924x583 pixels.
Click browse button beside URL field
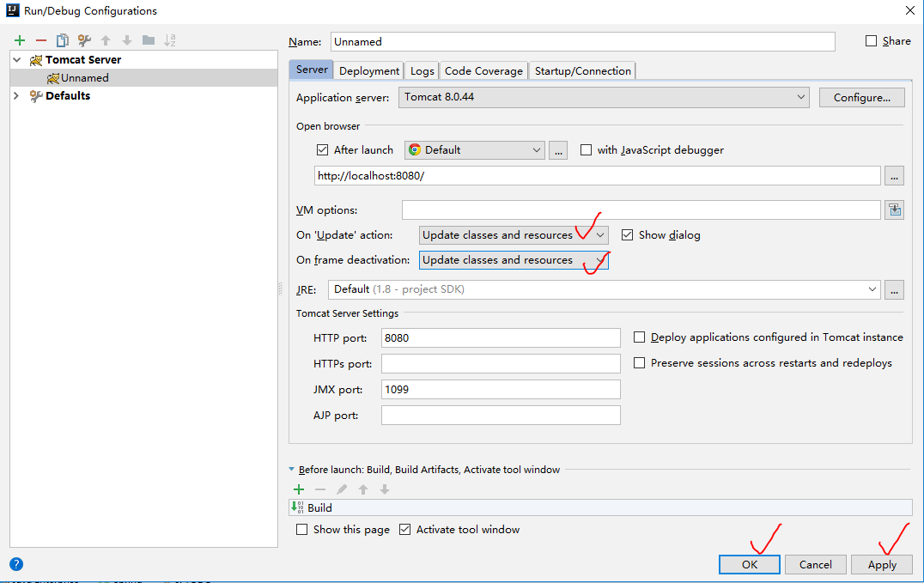point(895,176)
